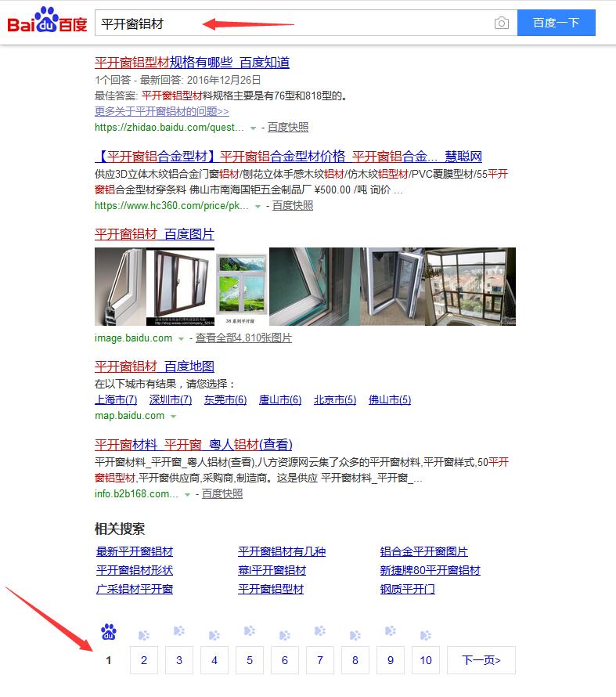This screenshot has width=616, height=697.
Task: Expand the dropdown arrow beside zhidao.baidu.com URL
Action: [x=253, y=128]
